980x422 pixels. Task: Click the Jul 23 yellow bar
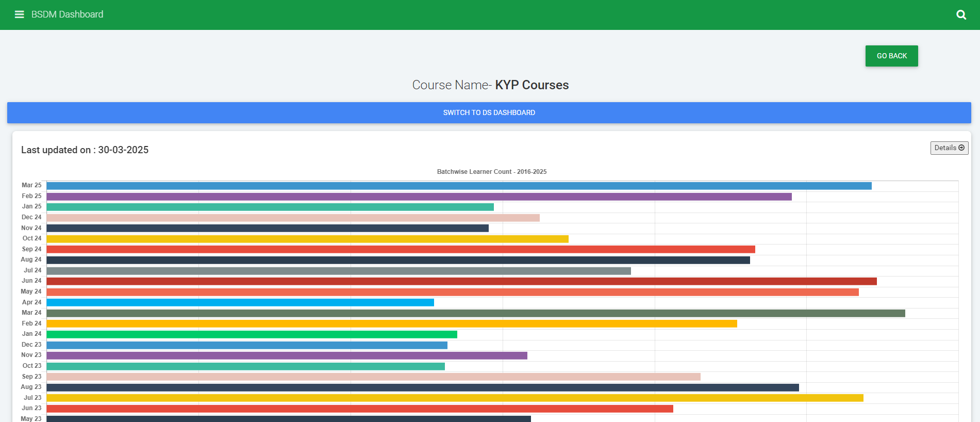[x=455, y=398]
